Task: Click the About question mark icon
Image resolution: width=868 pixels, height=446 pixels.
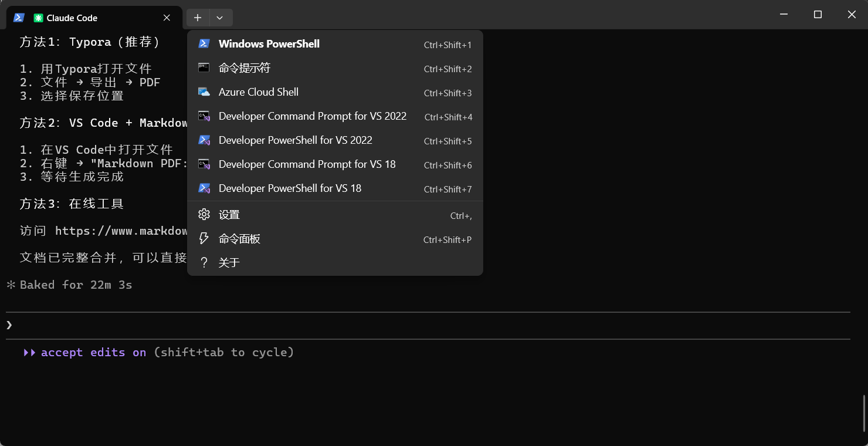Action: 204,263
